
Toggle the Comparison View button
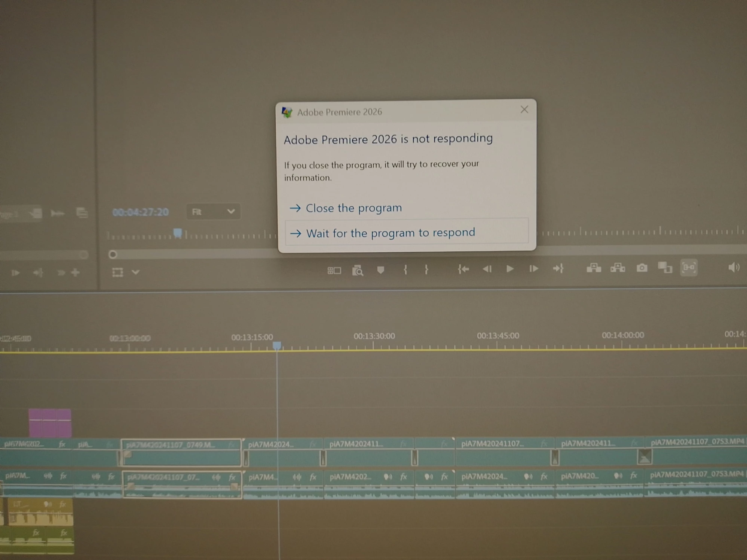tap(665, 268)
